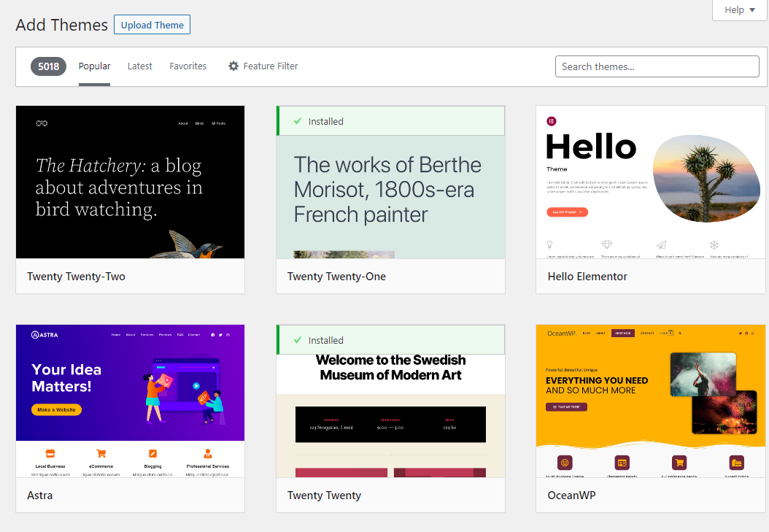Switch to the Latest tab
Viewport: 769px width, 532px height.
tap(140, 66)
